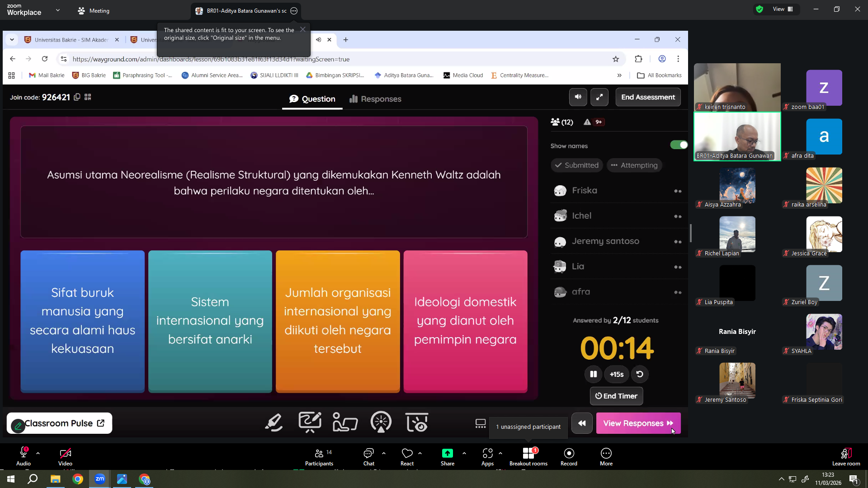Show hidden system tray icons
Image resolution: width=868 pixels, height=488 pixels.
pos(781,479)
